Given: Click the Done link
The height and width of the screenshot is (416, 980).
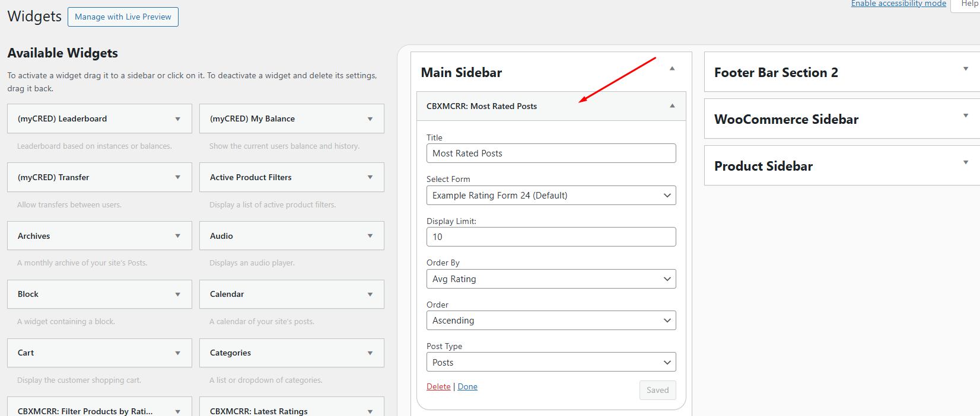Looking at the screenshot, I should (467, 387).
